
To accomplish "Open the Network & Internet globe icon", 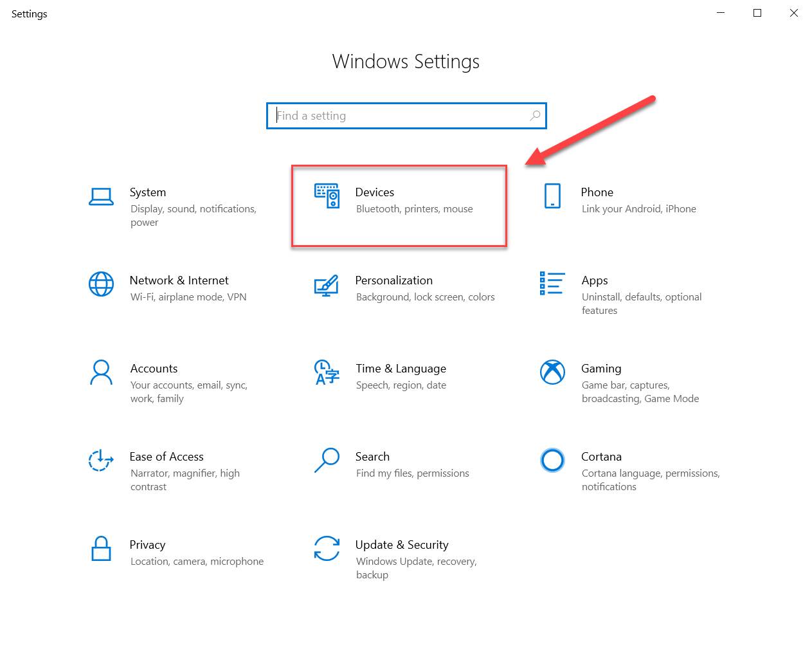I will pyautogui.click(x=101, y=284).
